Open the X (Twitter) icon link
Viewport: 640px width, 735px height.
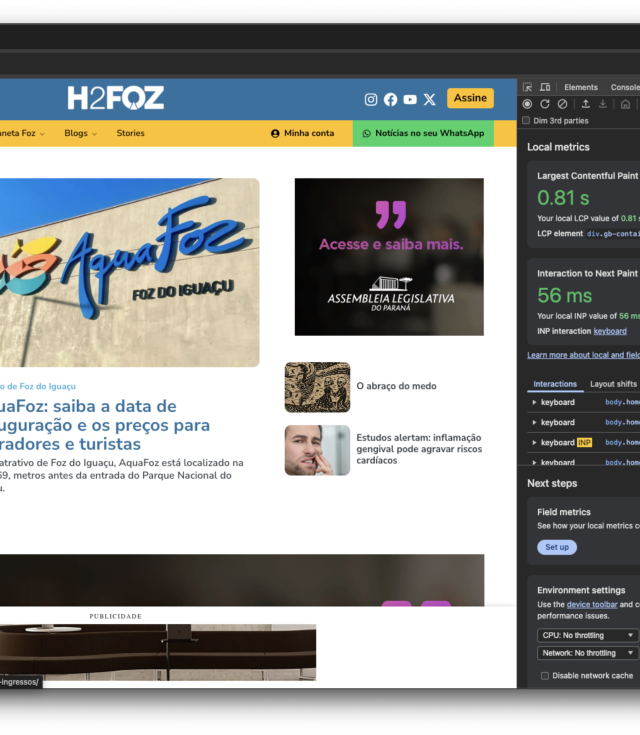click(430, 99)
